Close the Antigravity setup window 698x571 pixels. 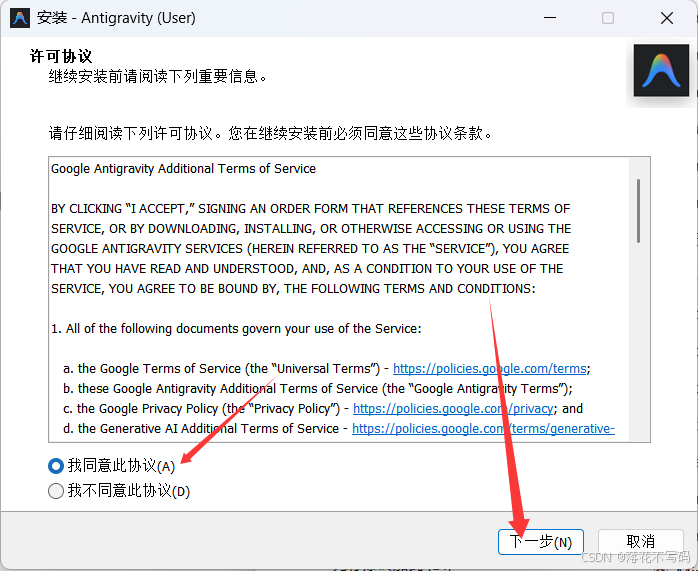point(667,18)
